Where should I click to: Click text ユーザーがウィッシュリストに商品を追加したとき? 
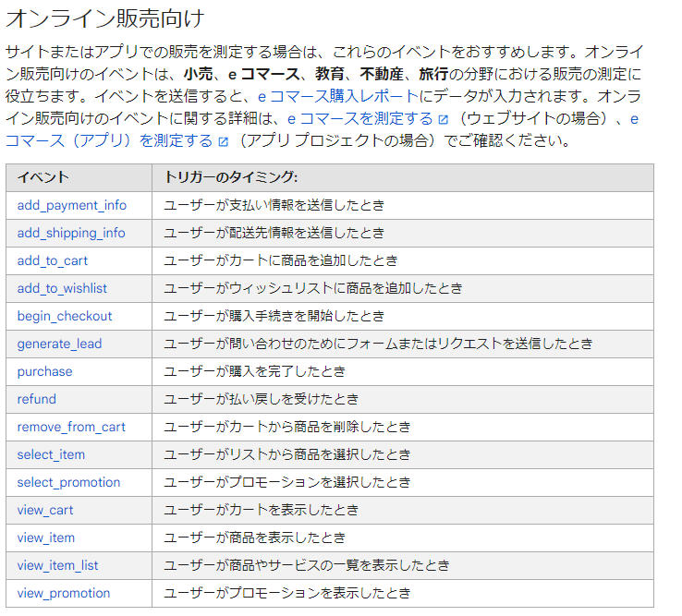[x=313, y=288]
